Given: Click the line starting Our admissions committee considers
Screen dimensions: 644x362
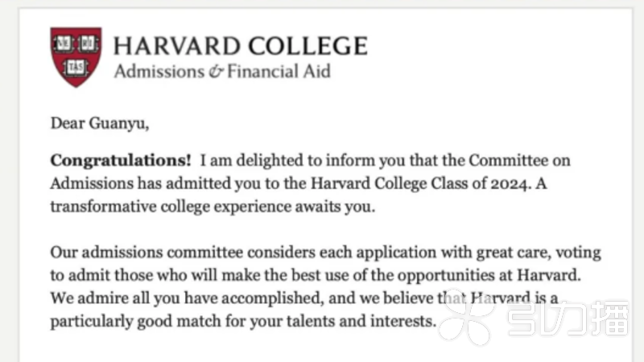Looking at the screenshot, I should pyautogui.click(x=325, y=253).
